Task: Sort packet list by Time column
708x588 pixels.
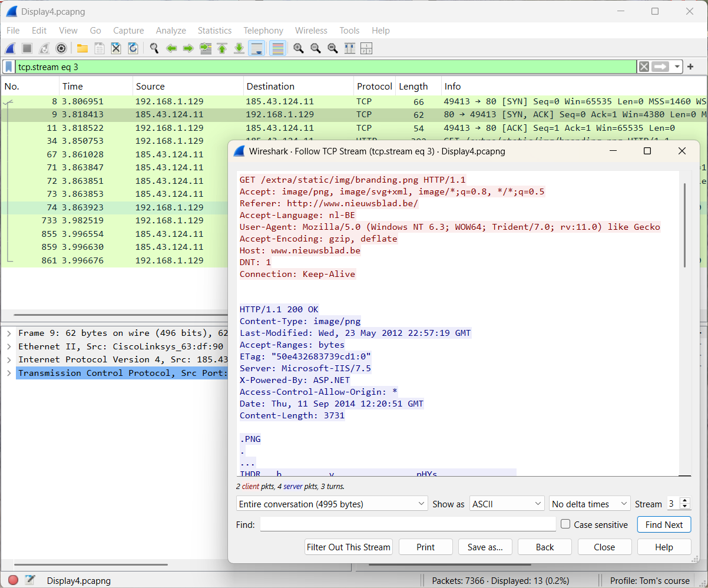Action: coord(95,87)
